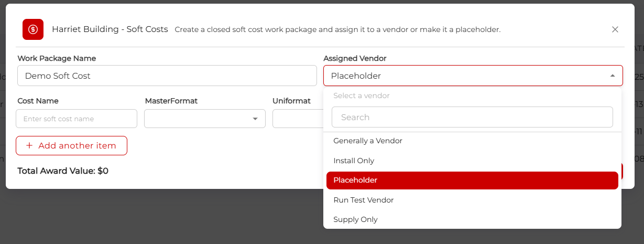This screenshot has height=244, width=644.
Task: Select Generally a Vendor option
Action: click(472, 141)
